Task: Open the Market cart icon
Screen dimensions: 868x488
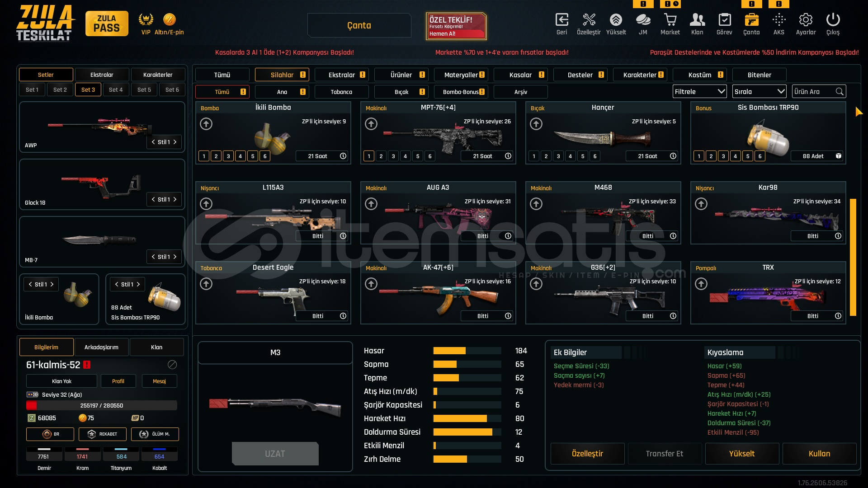Action: point(670,20)
